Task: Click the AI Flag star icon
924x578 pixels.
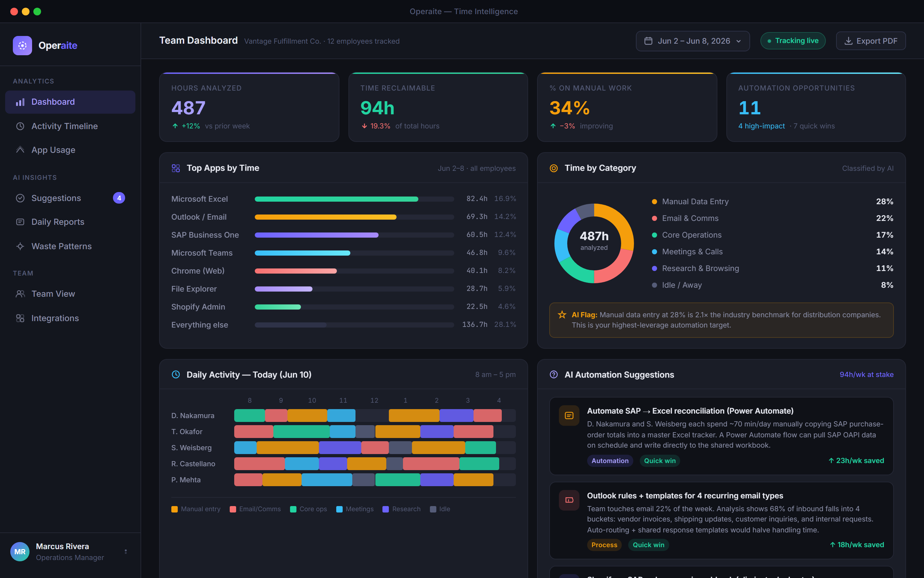Action: click(562, 315)
